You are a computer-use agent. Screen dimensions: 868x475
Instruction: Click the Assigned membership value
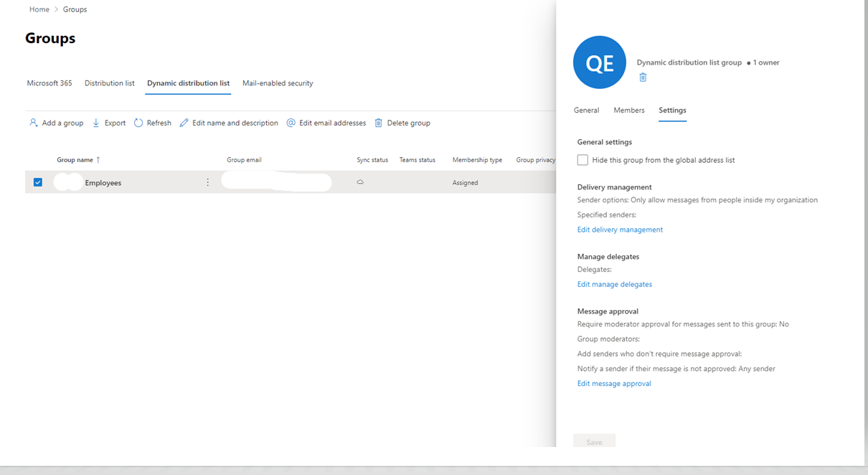click(465, 183)
